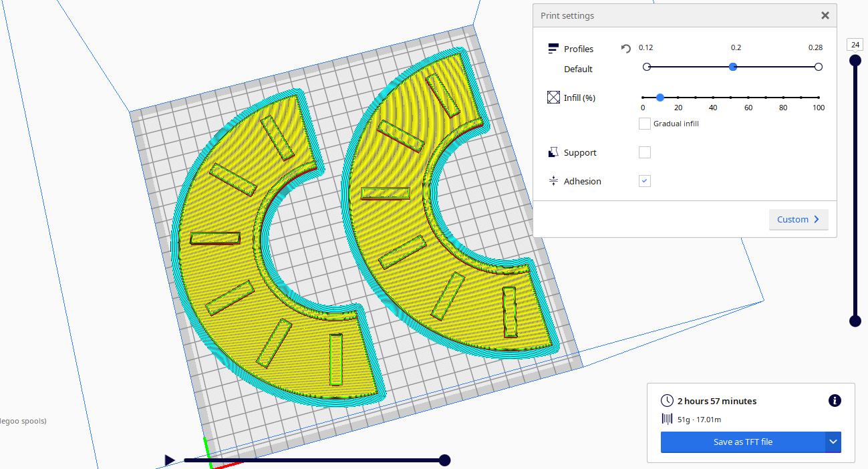The image size is (868, 469).
Task: Close the Print settings panel
Action: [x=825, y=15]
